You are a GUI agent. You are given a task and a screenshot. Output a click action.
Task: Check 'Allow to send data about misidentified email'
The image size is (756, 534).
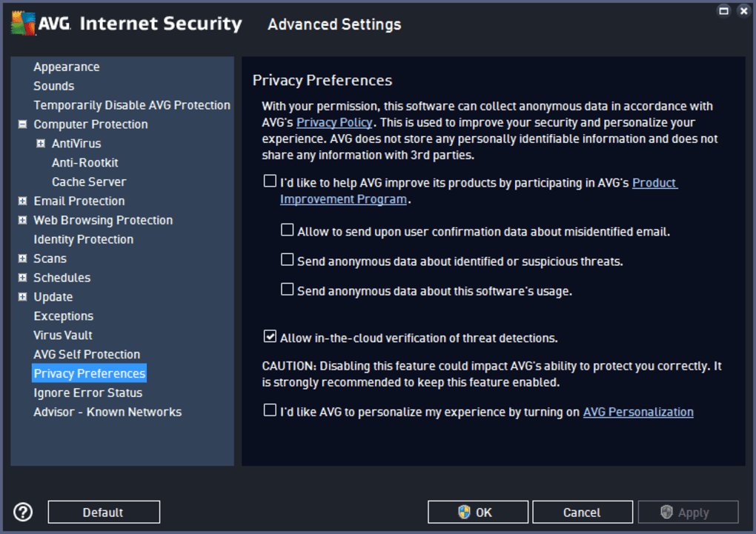(x=287, y=230)
